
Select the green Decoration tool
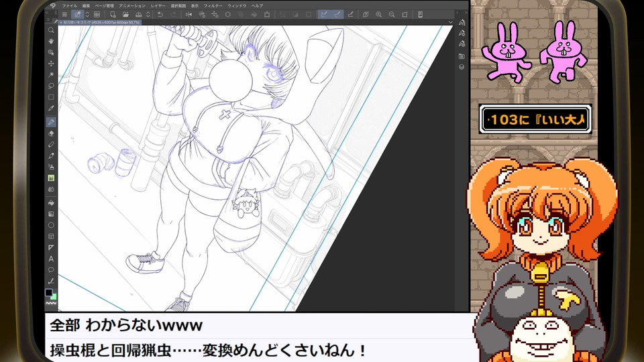point(51,178)
